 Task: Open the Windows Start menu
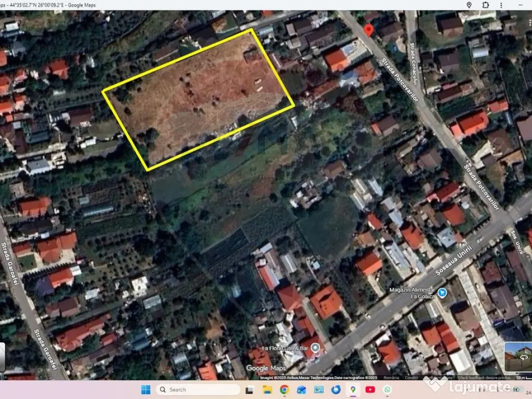pos(146,390)
